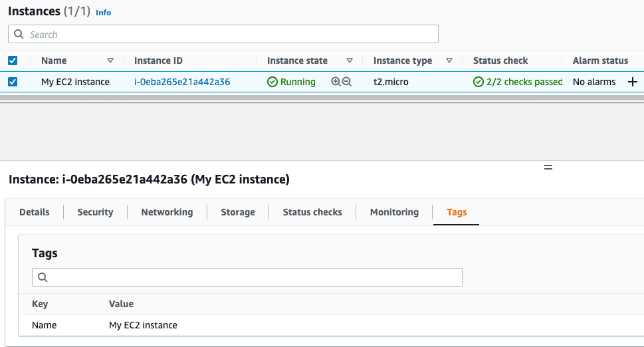Image resolution: width=644 pixels, height=347 pixels.
Task: Click the t2.micro instance type cell
Action: (391, 82)
